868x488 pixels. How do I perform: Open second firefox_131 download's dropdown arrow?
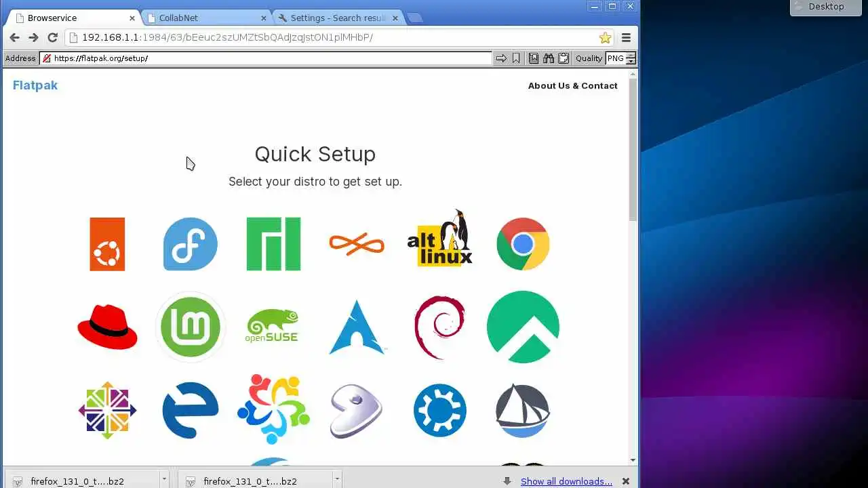pyautogui.click(x=337, y=479)
